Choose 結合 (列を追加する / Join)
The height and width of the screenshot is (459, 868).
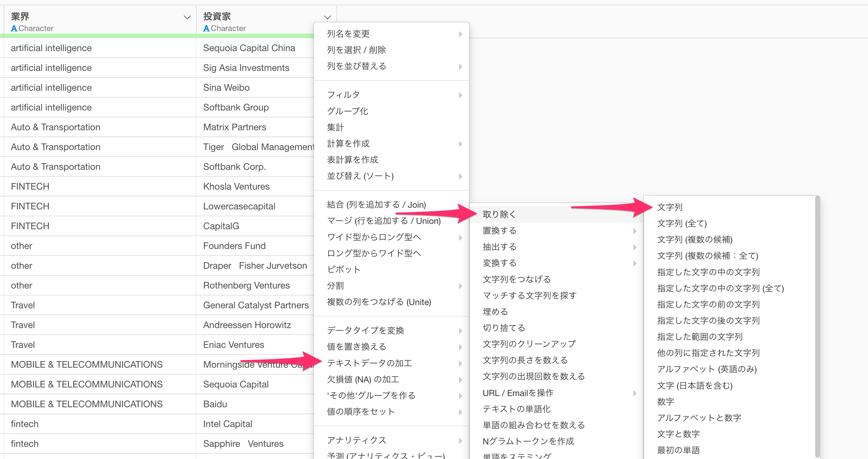[x=391, y=204]
